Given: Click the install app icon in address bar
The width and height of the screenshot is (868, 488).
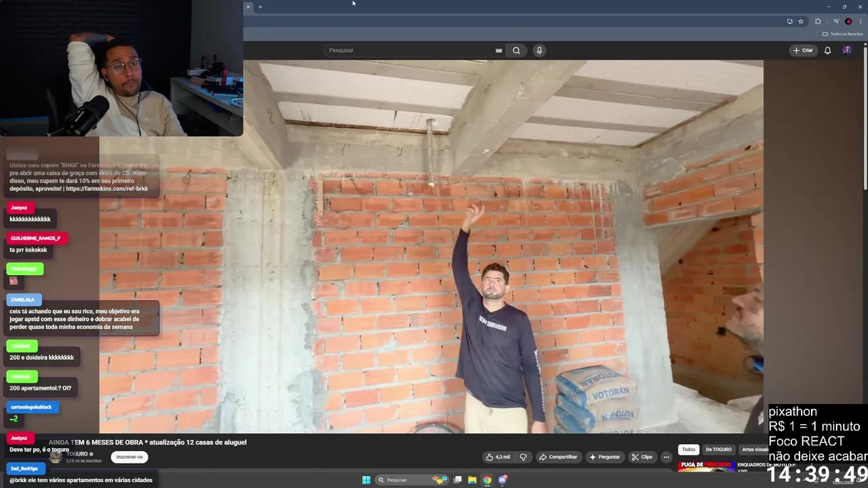Looking at the screenshot, I should point(789,21).
